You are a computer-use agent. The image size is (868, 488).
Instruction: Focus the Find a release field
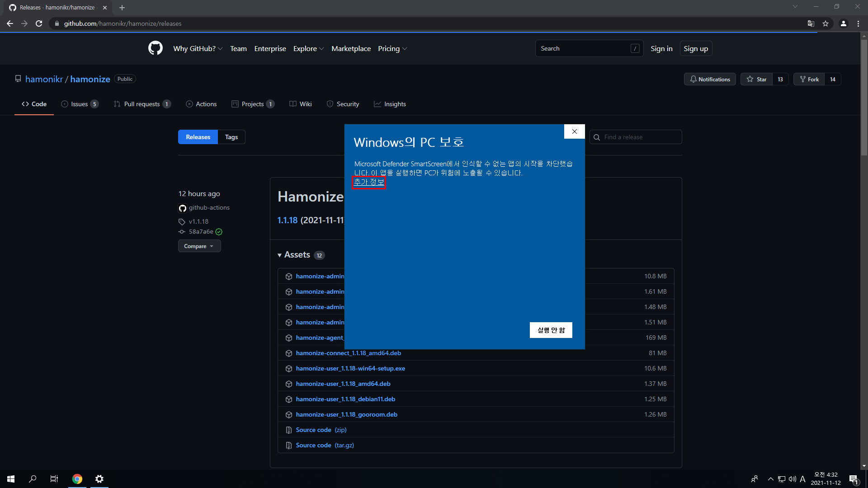[636, 137]
